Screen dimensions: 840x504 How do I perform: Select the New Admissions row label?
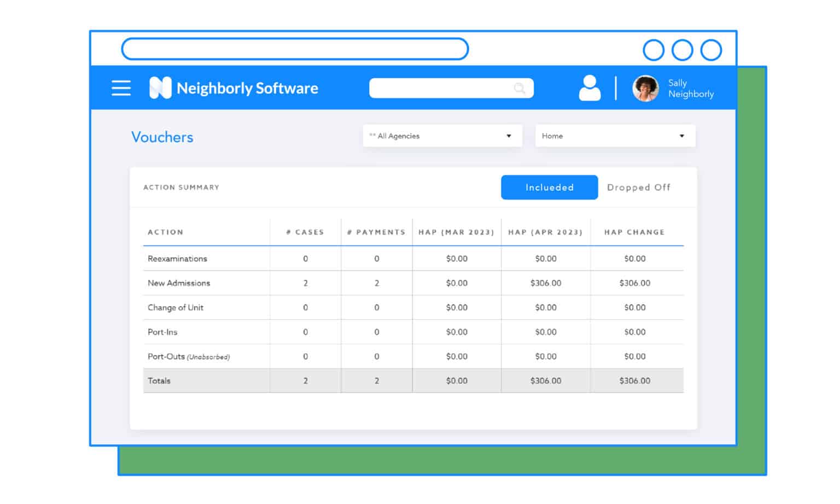[x=179, y=283]
